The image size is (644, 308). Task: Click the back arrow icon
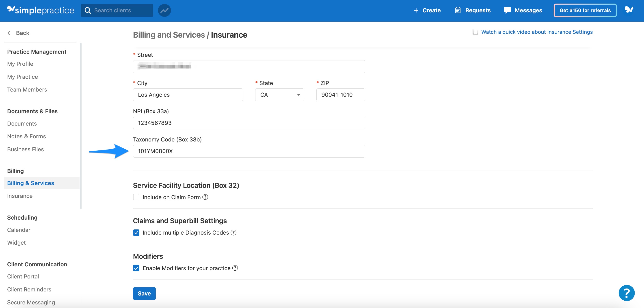coord(10,33)
